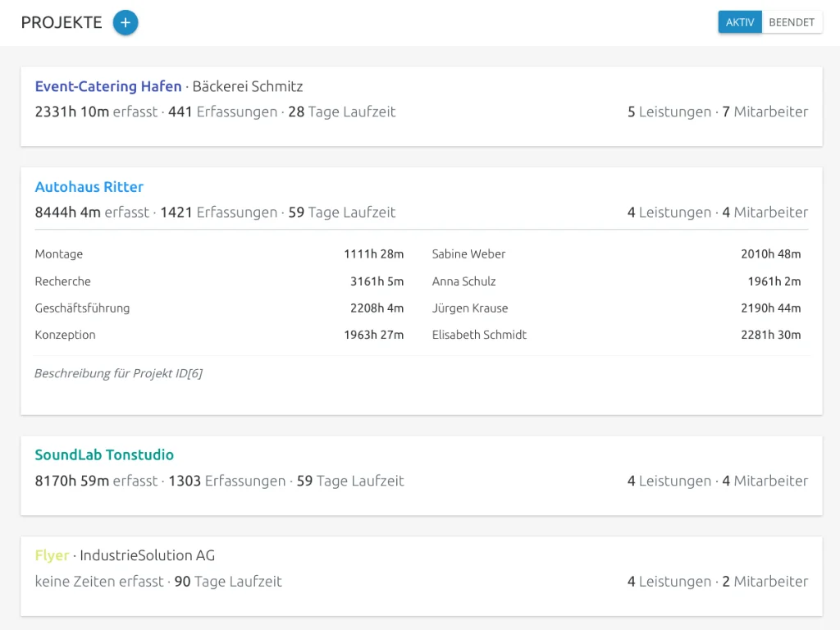840x630 pixels.
Task: Click Anna Schulz's 1961h 2m time
Action: [x=774, y=281]
